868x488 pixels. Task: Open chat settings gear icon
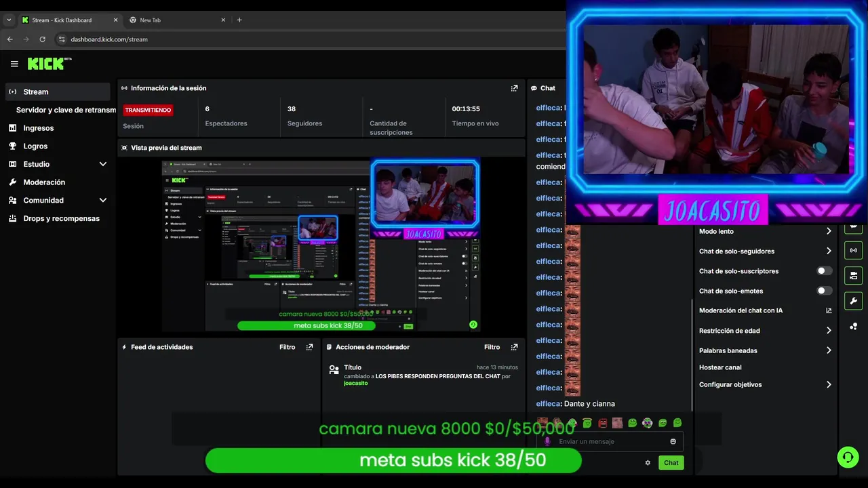pos(648,463)
